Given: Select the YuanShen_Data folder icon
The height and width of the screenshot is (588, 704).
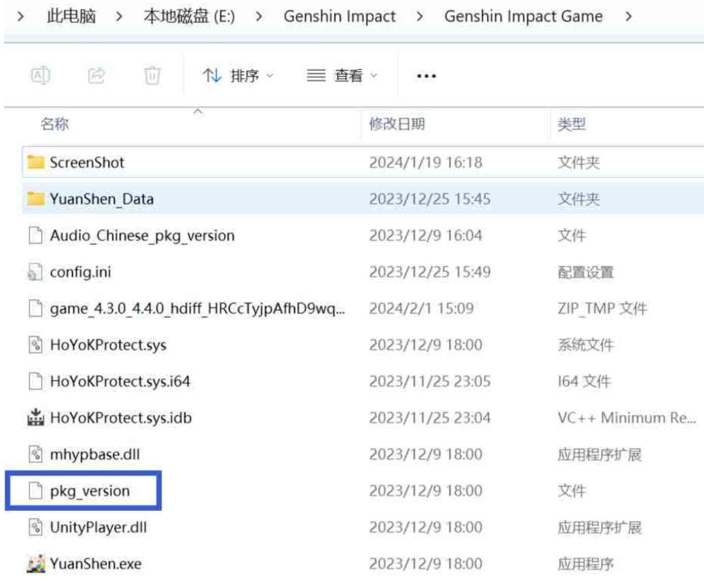Looking at the screenshot, I should (36, 199).
